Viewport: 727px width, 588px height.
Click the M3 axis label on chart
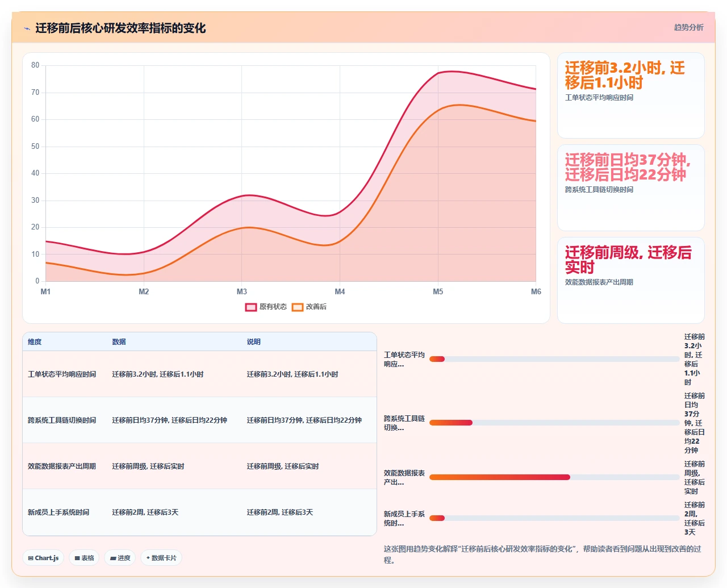(242, 291)
